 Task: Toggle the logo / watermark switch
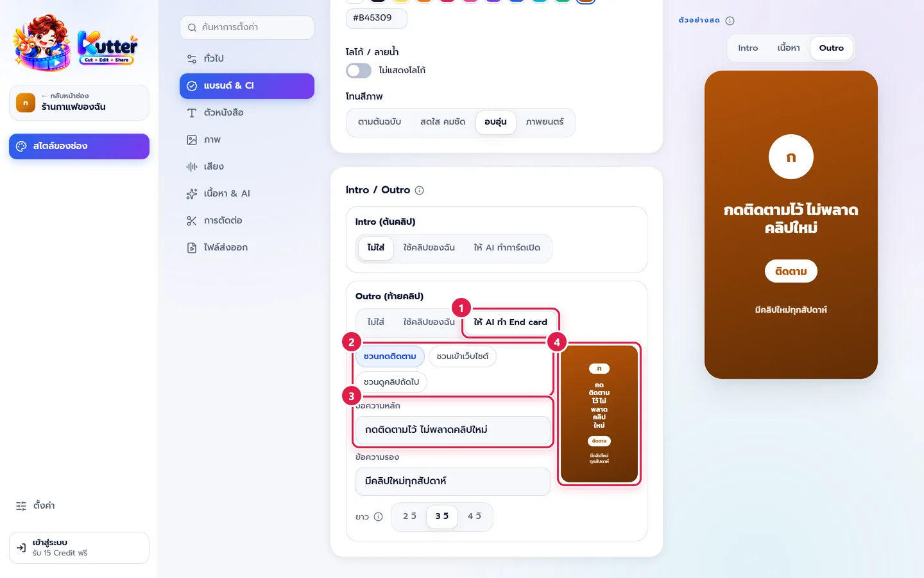point(359,70)
